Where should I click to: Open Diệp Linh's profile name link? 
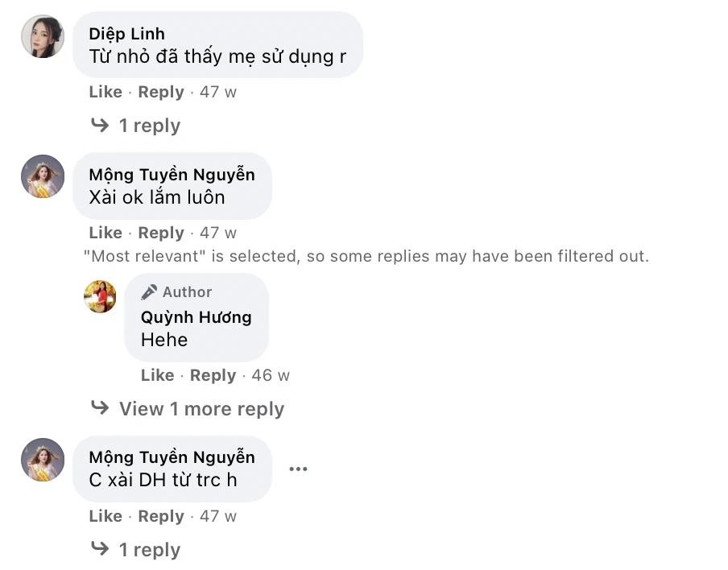126,34
